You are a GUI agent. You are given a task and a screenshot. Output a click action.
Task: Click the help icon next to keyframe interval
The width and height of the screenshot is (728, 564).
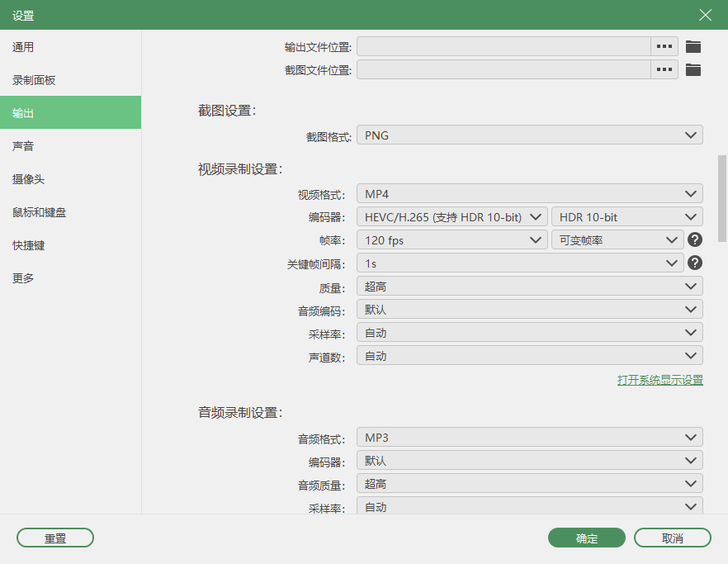[694, 263]
